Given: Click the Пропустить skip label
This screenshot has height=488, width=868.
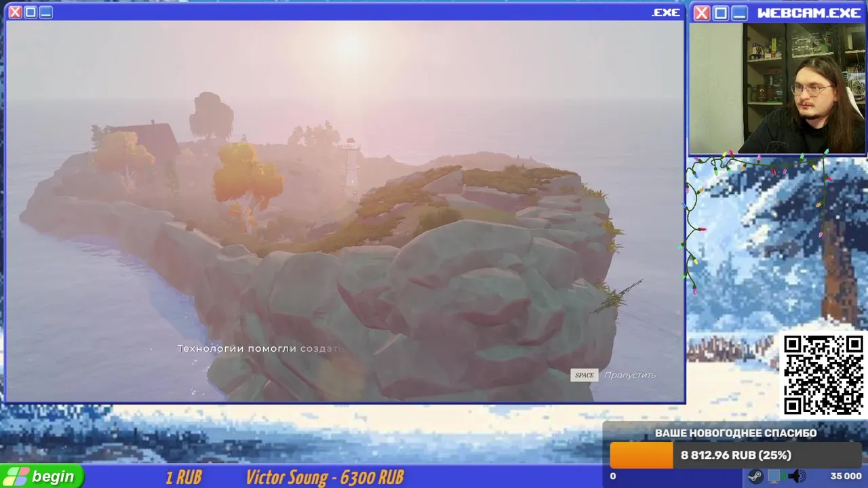Looking at the screenshot, I should [x=630, y=375].
